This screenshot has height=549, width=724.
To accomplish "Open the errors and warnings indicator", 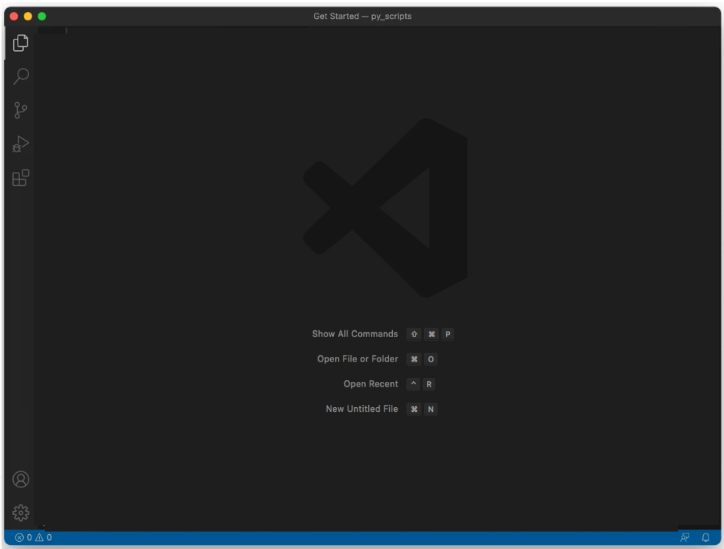I will click(x=33, y=538).
